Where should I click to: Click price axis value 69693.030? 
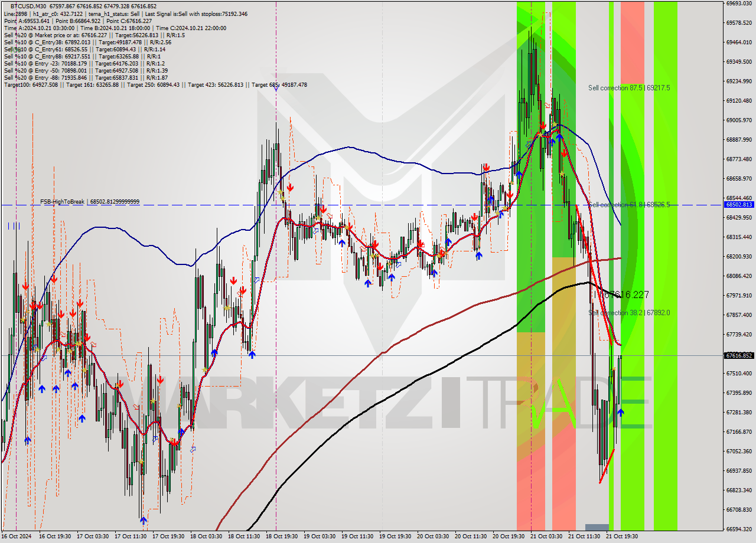tap(738, 4)
